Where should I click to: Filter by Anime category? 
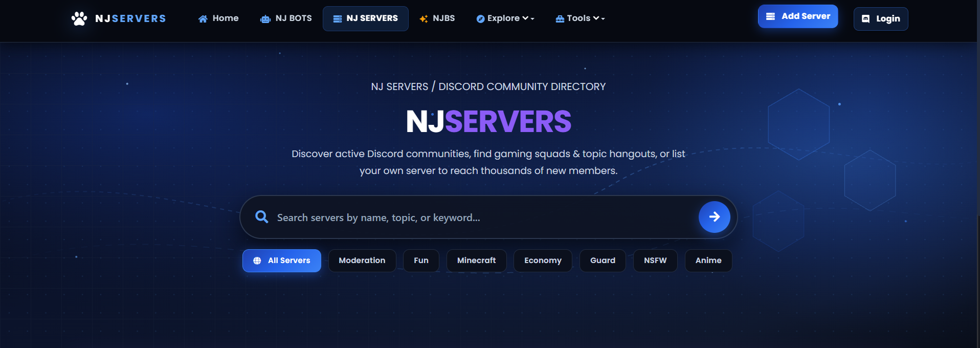pos(708,260)
